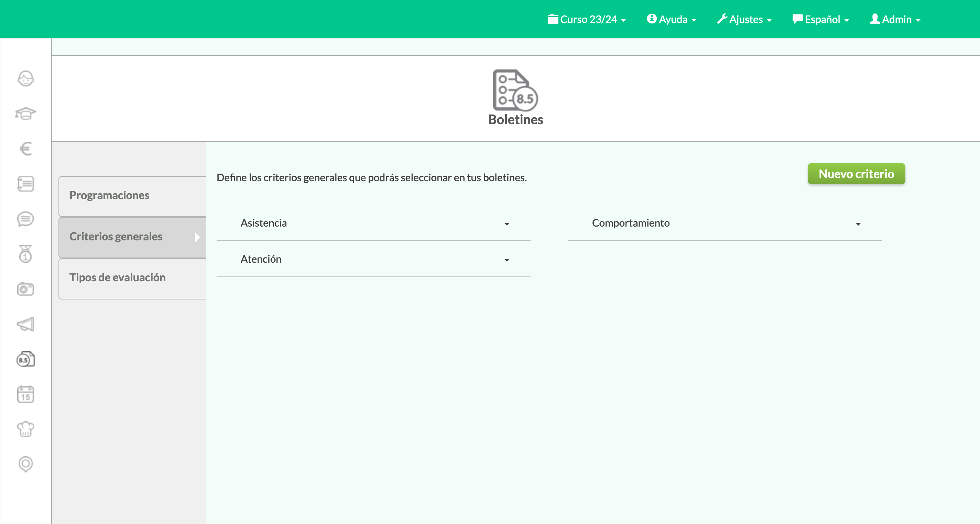Open the megaphone announcements icon
980x524 pixels.
click(x=25, y=324)
